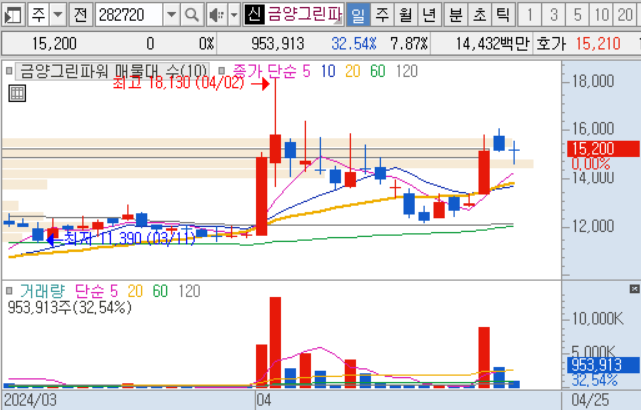
Task: Select interval button 20
Action: (x=625, y=15)
